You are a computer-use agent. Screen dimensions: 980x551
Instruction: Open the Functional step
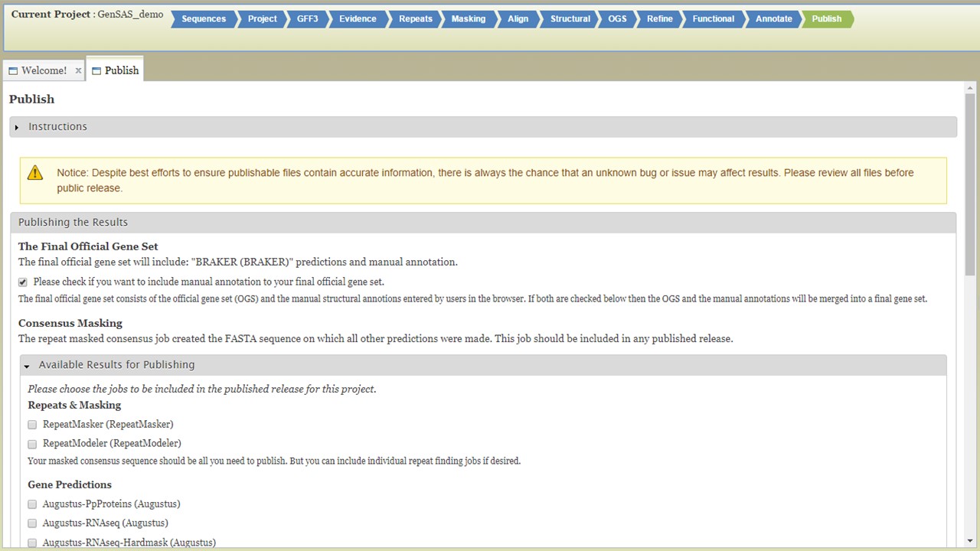[x=713, y=19]
